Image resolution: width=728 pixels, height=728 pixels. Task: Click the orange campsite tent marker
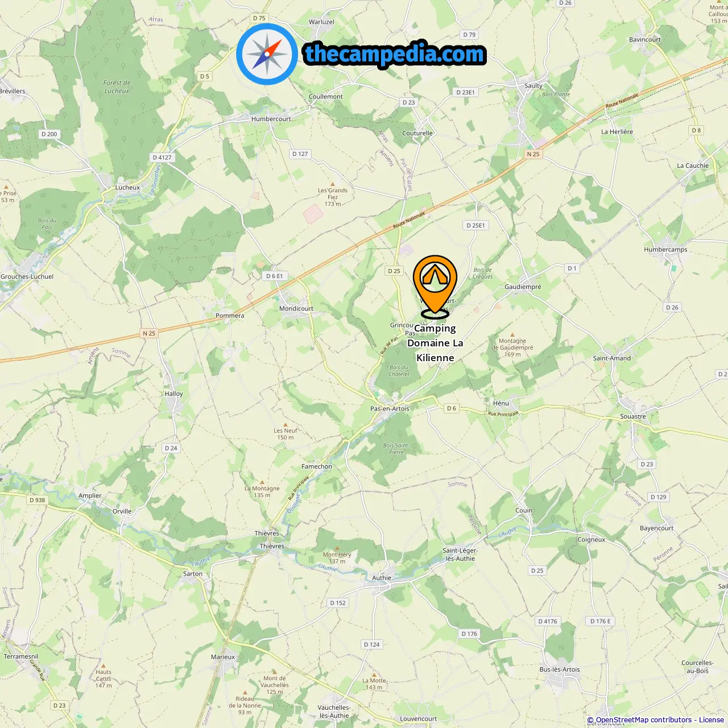tap(435, 285)
